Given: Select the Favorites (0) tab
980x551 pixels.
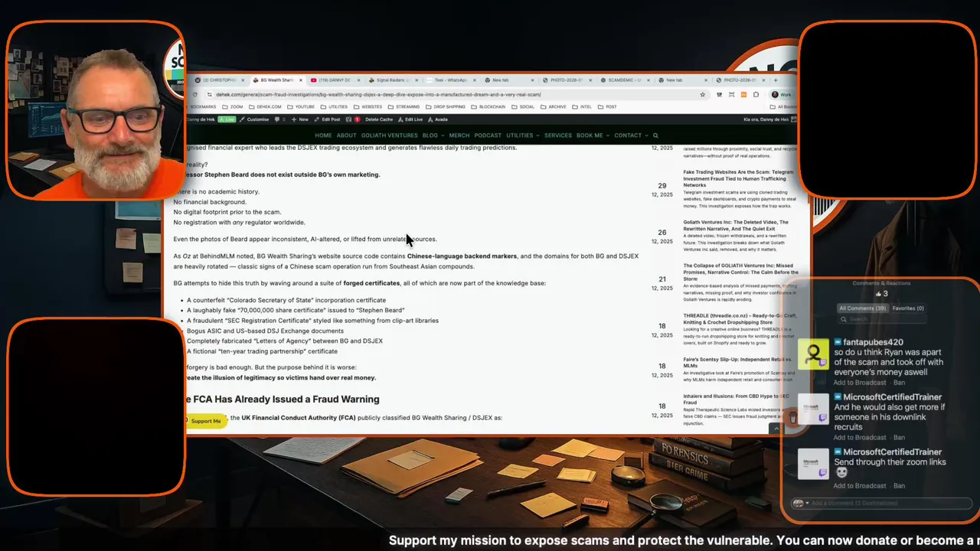Looking at the screenshot, I should click(908, 308).
